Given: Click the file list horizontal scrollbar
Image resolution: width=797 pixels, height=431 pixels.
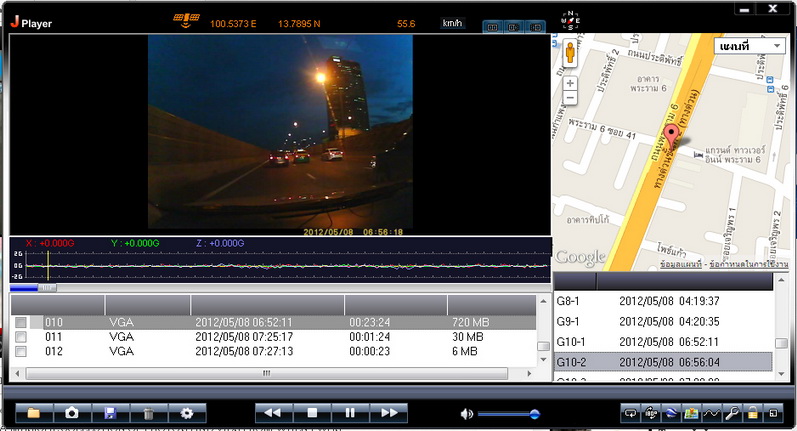Looking at the screenshot, I should (x=266, y=373).
